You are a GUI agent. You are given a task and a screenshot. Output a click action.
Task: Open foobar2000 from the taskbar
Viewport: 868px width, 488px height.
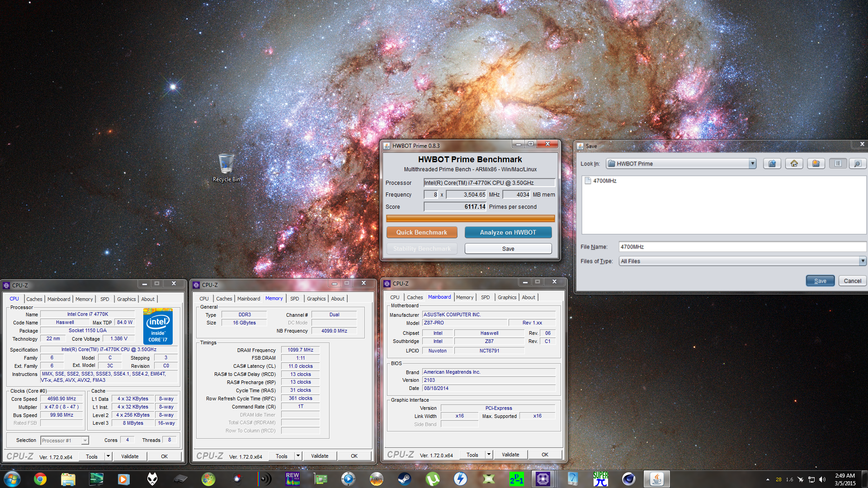click(152, 479)
